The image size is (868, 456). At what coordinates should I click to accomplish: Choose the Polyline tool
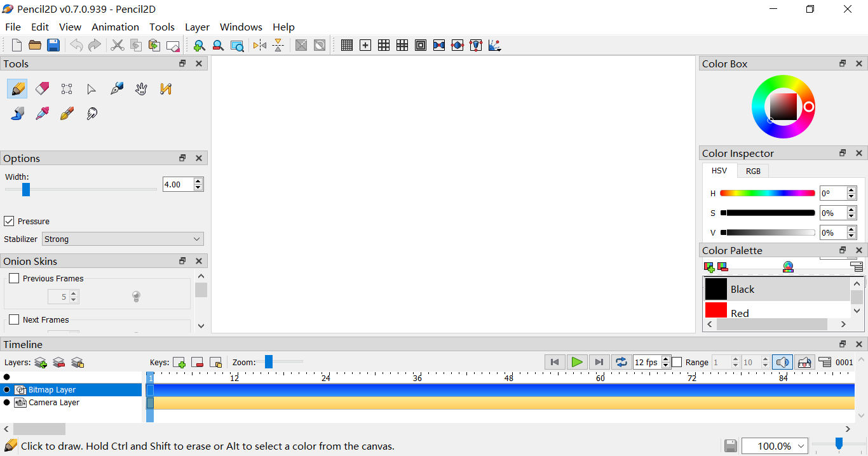tap(166, 89)
